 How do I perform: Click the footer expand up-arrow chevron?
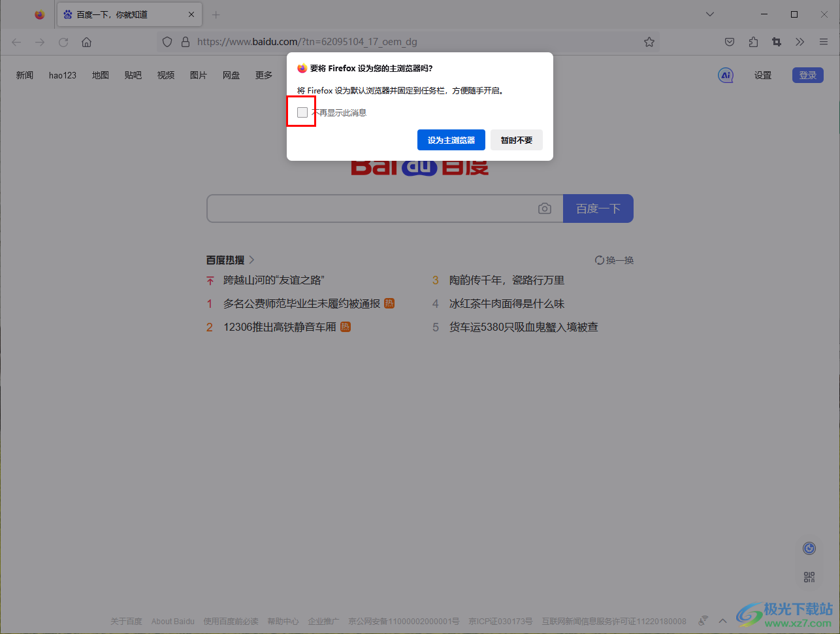click(x=722, y=621)
